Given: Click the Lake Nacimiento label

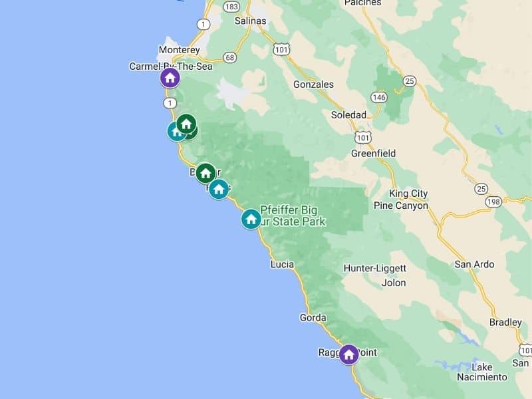Looking at the screenshot, I should [x=481, y=372].
